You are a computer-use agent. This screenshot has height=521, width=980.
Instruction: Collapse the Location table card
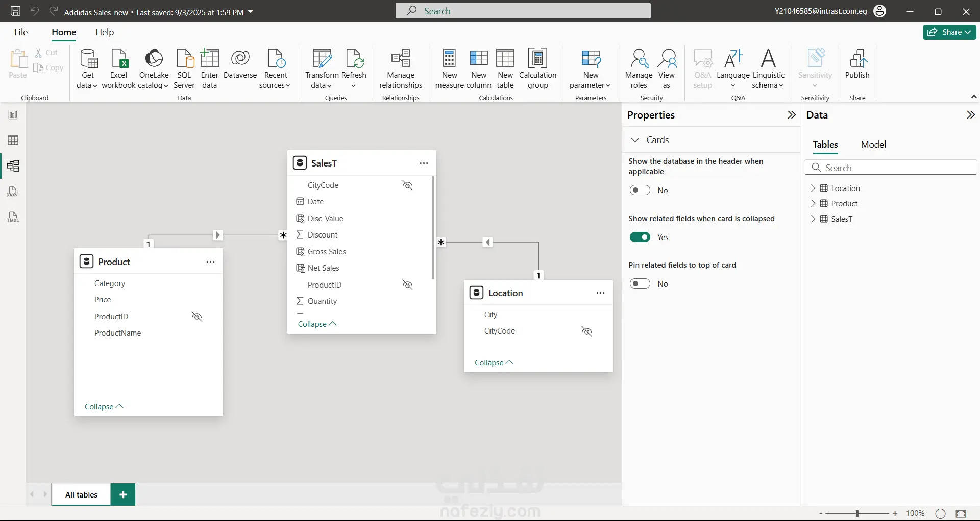[x=494, y=363]
